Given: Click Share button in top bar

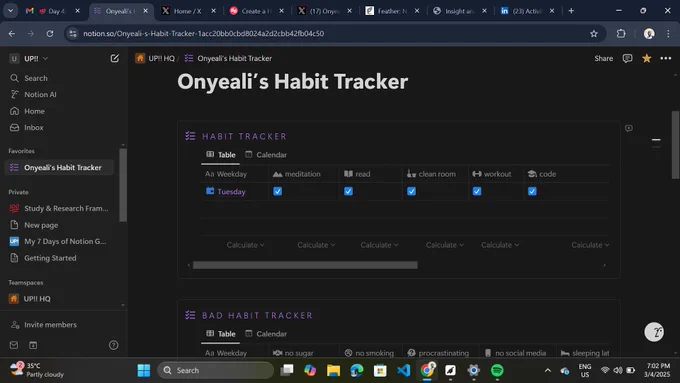Looking at the screenshot, I should pos(604,58).
